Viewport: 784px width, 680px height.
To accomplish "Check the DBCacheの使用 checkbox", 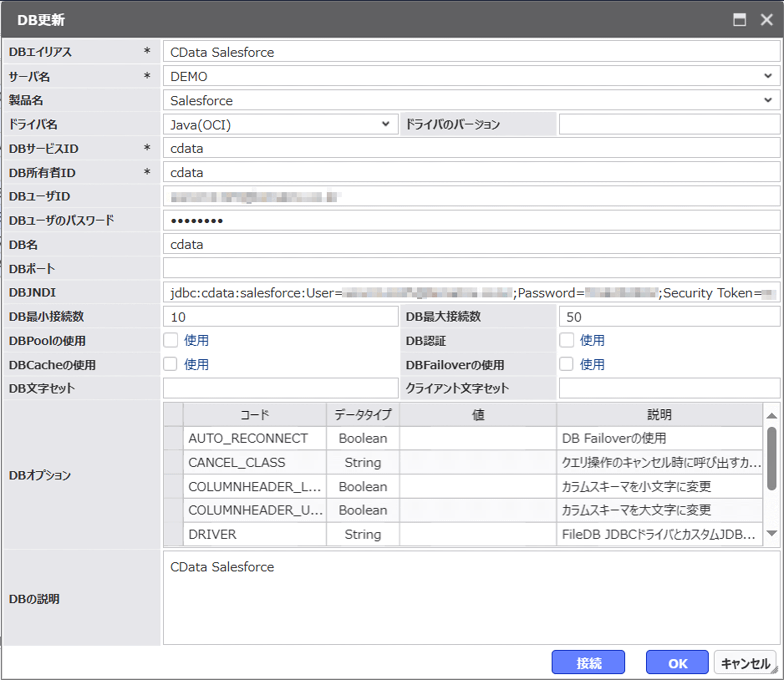I will pyautogui.click(x=170, y=364).
